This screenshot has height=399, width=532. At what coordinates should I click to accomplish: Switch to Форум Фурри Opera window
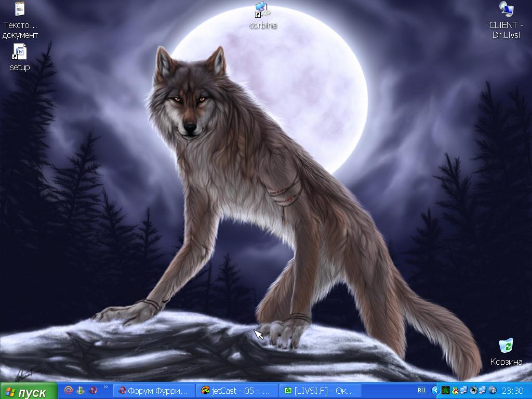pos(154,391)
